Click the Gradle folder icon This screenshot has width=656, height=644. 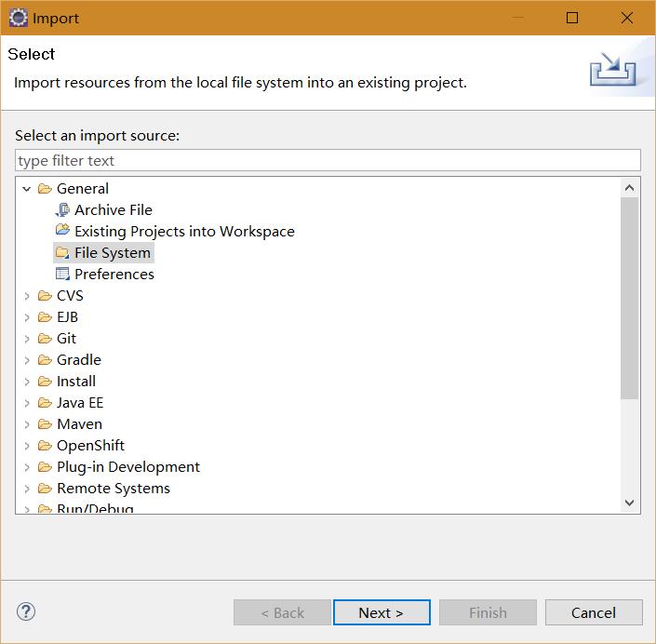point(45,360)
